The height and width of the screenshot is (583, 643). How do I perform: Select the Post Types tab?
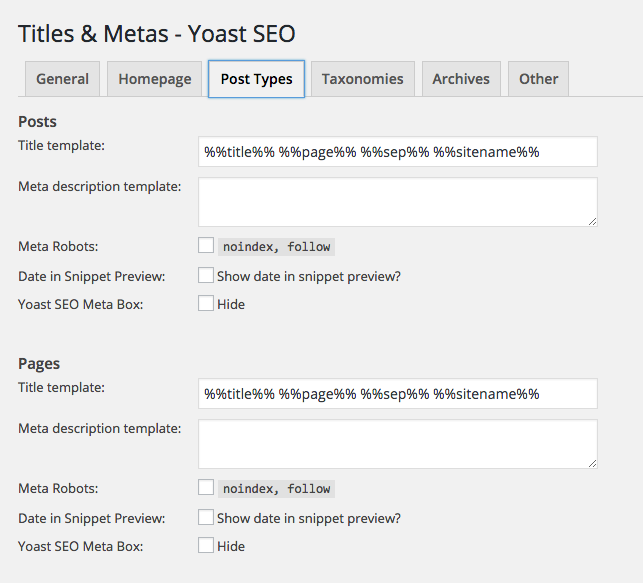[x=256, y=79]
